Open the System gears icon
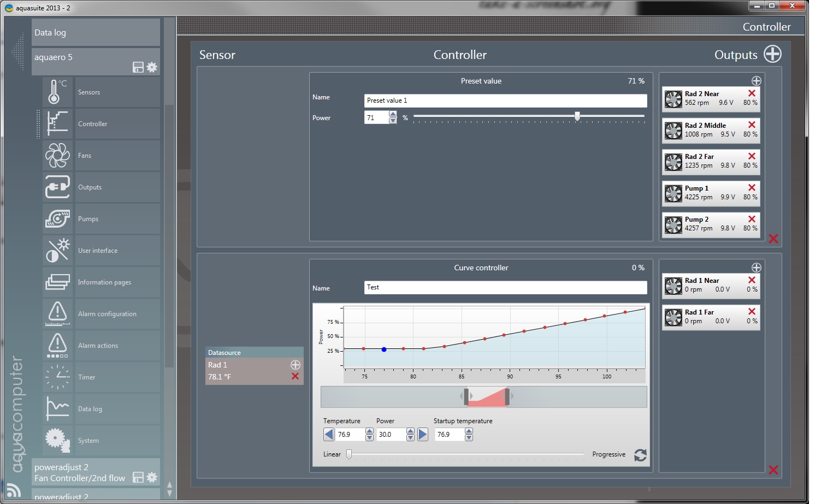Viewport: 839px width, 504px height. tap(57, 440)
